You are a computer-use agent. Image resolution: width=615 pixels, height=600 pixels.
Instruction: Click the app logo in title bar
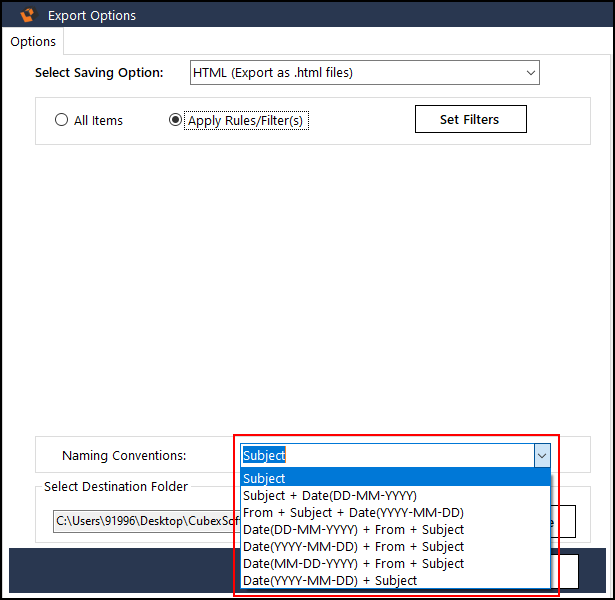click(27, 15)
